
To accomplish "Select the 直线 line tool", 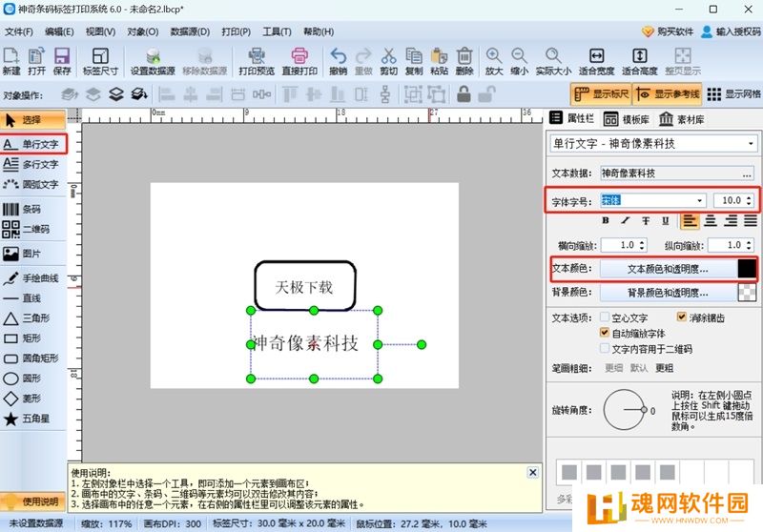I will (33, 298).
